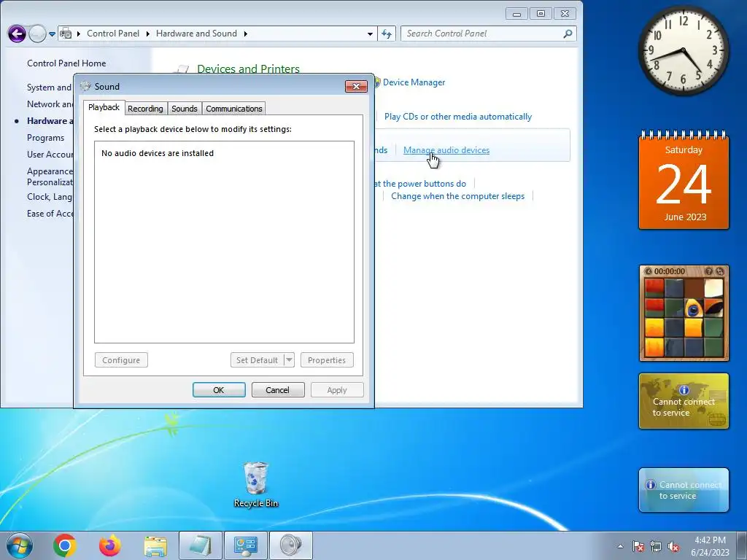This screenshot has width=747, height=560.
Task: Click the Properties button in Sound dialog
Action: (x=327, y=360)
